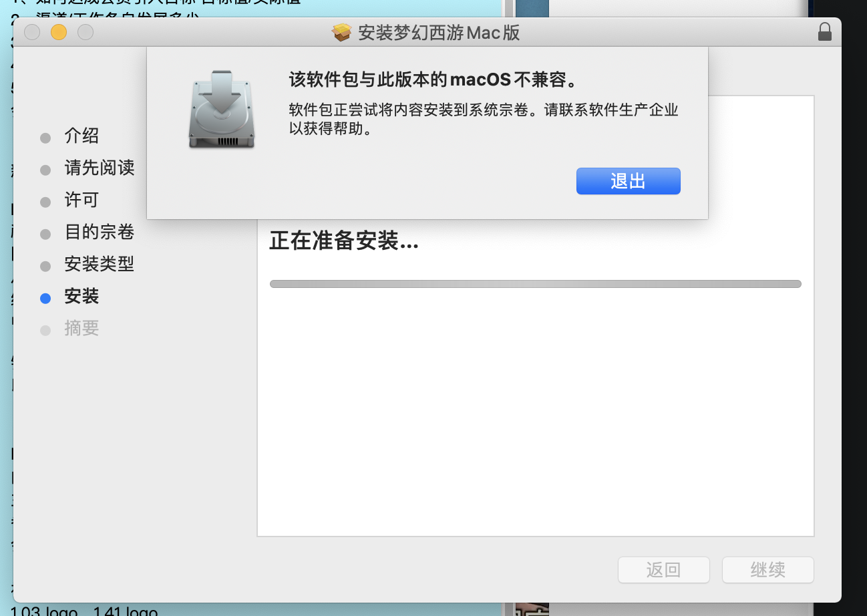The width and height of the screenshot is (867, 616).
Task: Click the window title 安装梦幻西游 Mac版
Action: (439, 33)
